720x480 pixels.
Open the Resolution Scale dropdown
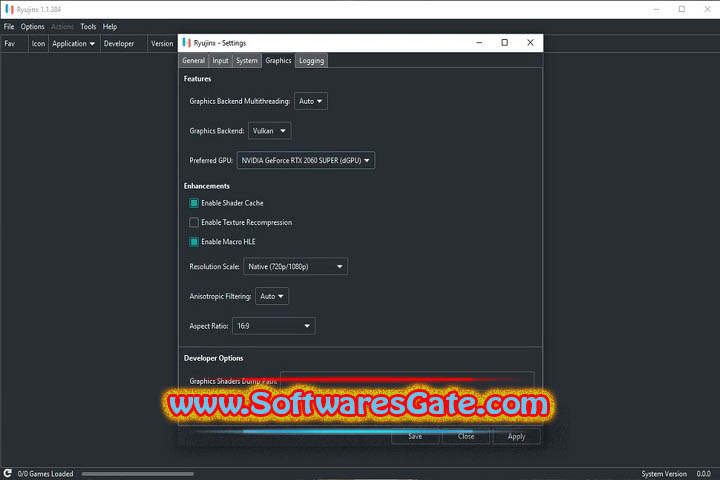(295, 266)
